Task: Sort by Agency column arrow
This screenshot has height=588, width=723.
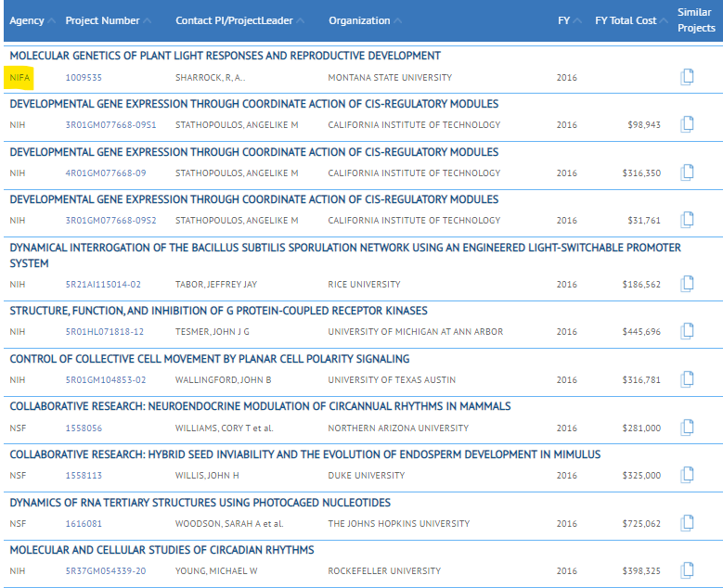Action: point(51,20)
